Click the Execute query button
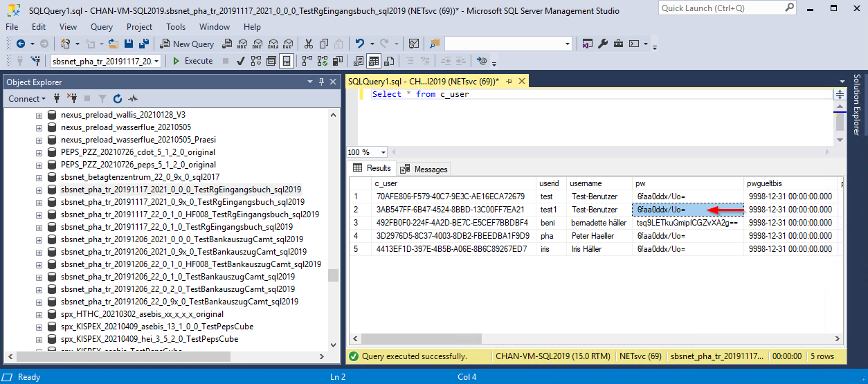Viewport: 868px width, 384px height. 192,61
